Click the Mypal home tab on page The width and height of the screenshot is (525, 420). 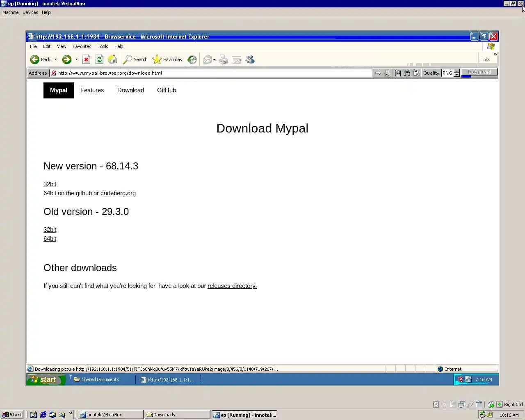[59, 90]
